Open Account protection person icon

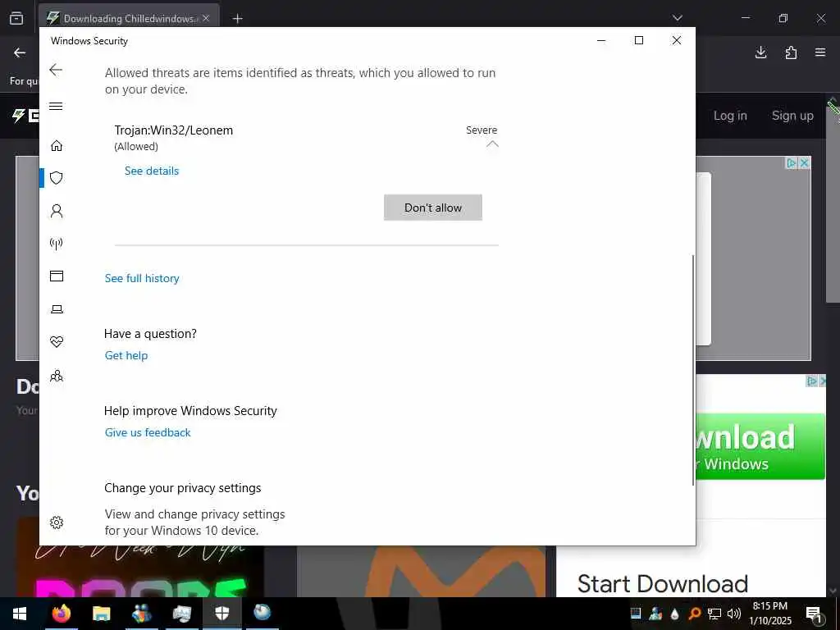click(x=57, y=211)
